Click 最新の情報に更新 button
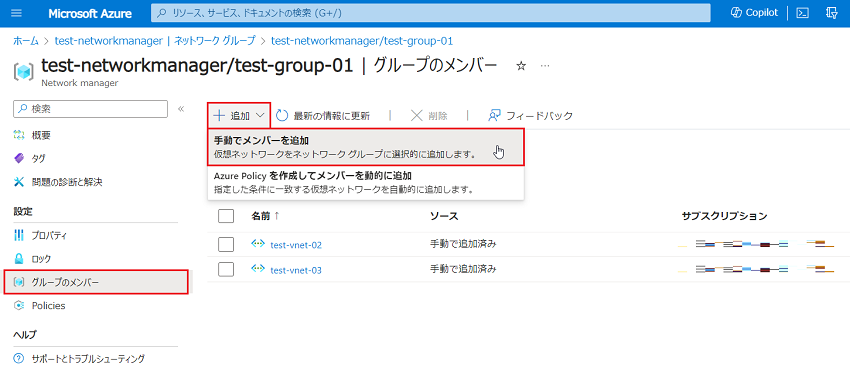This screenshot has width=850, height=380. click(323, 115)
